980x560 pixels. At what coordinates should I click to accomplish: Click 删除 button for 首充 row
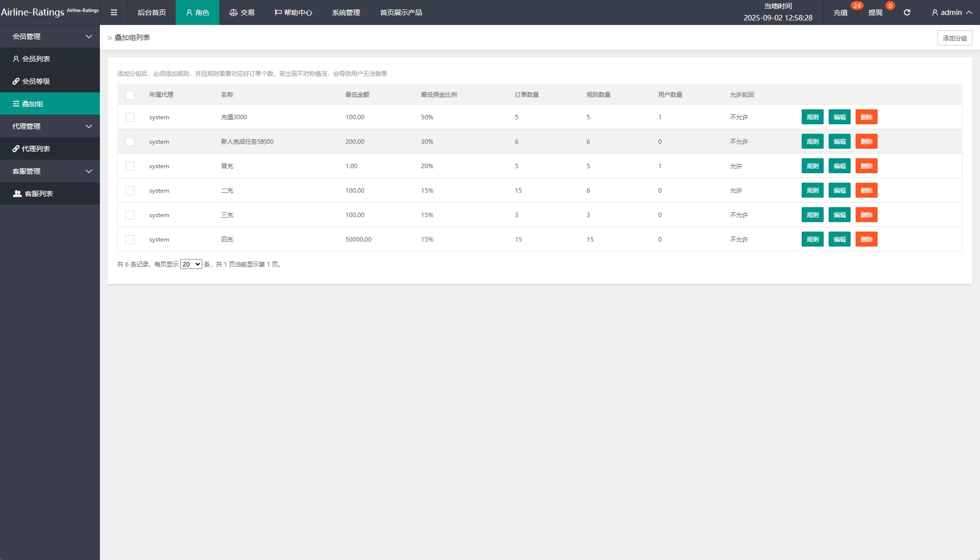[866, 166]
